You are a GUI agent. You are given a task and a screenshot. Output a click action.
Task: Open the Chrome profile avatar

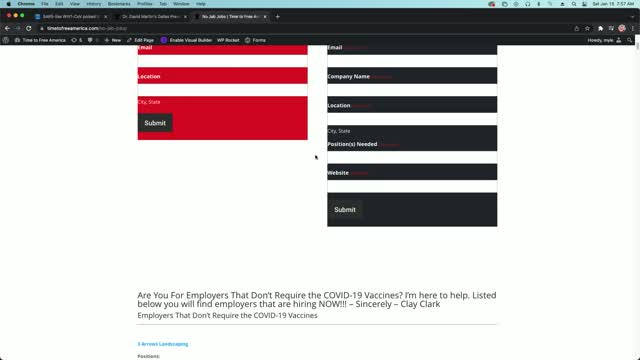[x=622, y=28]
